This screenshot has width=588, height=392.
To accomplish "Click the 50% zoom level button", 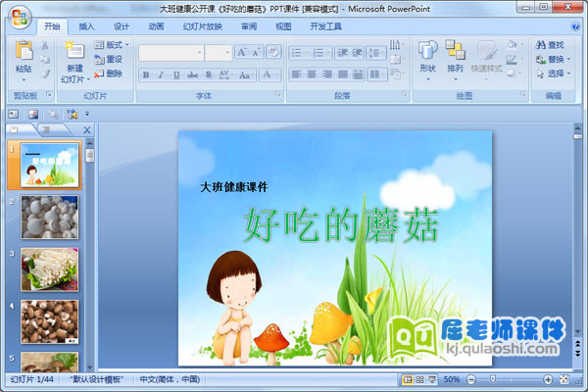I will pos(452,379).
